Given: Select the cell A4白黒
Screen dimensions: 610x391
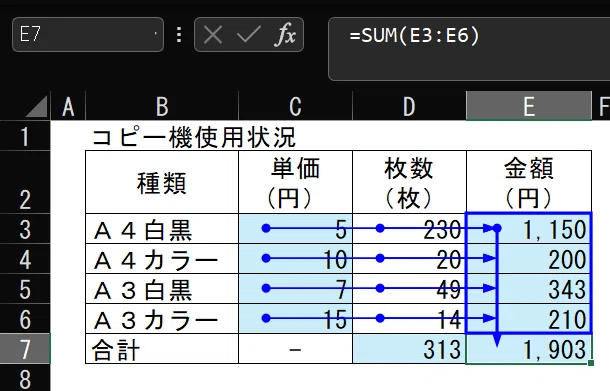Looking at the screenshot, I should (162, 228).
